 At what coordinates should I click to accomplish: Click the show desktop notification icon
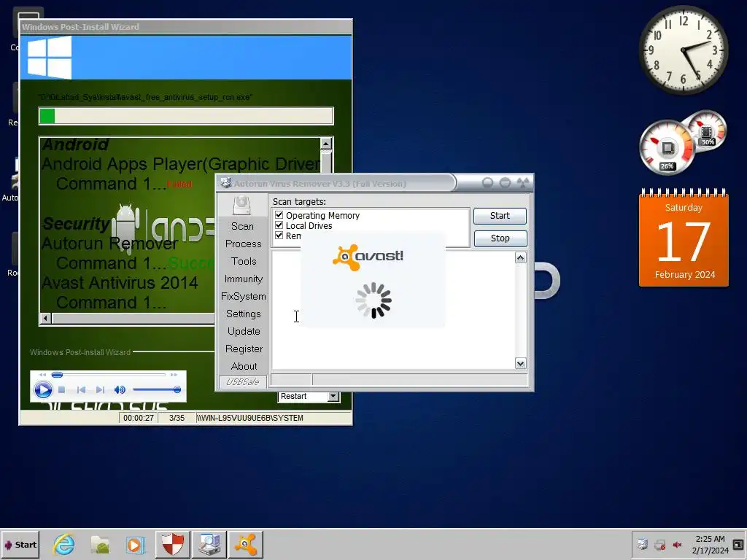(x=738, y=544)
